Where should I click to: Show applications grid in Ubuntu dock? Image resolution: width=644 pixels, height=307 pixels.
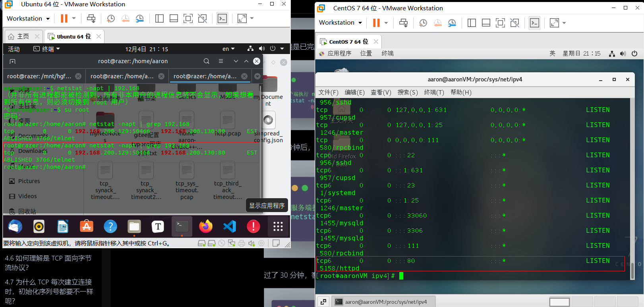[278, 226]
